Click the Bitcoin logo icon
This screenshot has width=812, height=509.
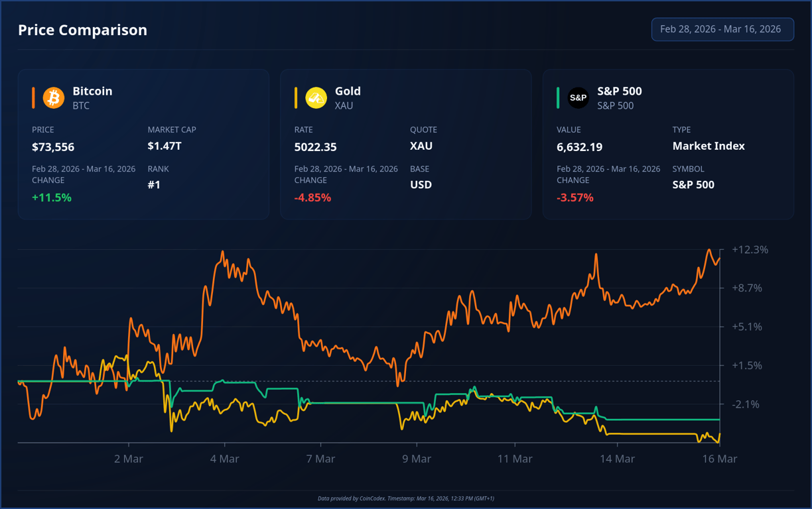coord(52,97)
